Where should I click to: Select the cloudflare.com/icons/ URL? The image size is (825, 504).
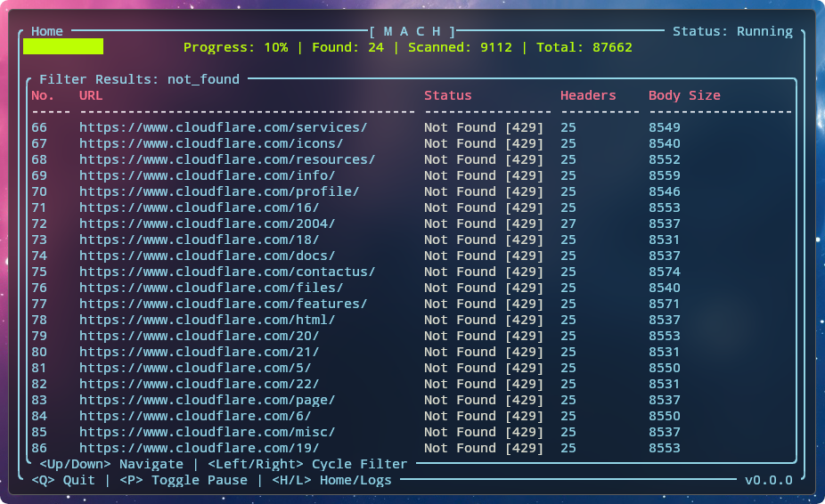coord(211,143)
